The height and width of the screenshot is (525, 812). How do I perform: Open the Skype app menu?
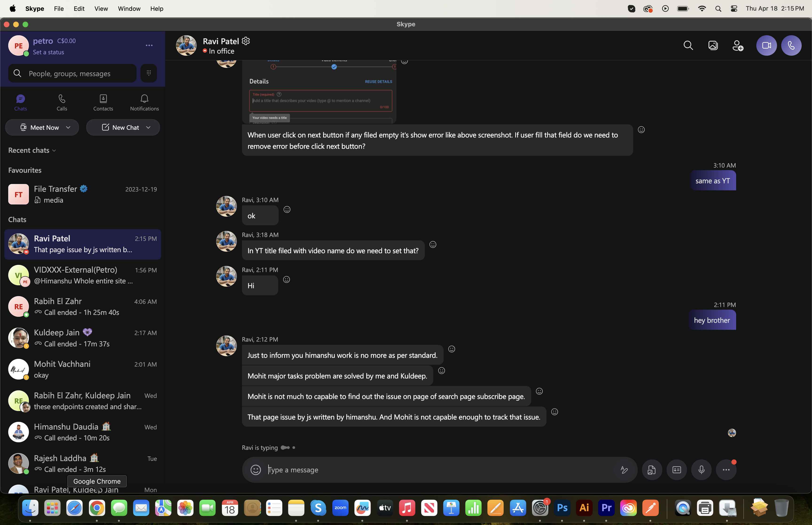point(35,8)
